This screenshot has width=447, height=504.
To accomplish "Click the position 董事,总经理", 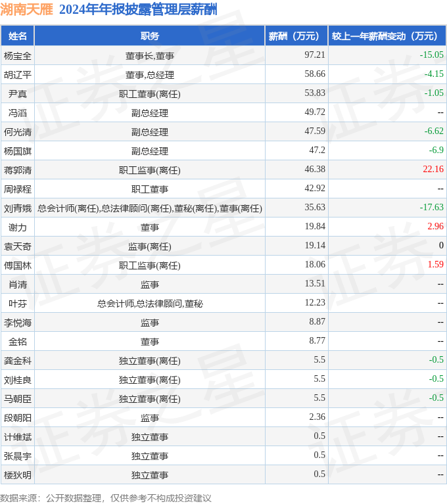I will click(149, 75).
